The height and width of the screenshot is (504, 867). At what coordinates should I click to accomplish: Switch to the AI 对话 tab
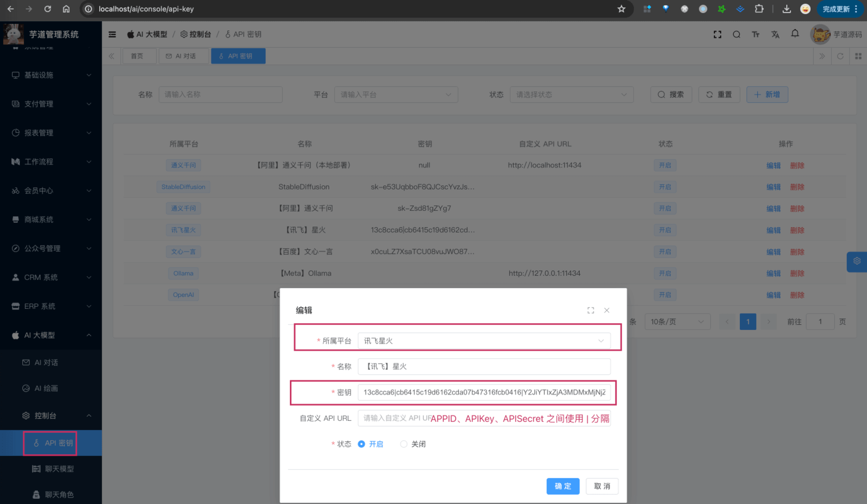click(181, 56)
